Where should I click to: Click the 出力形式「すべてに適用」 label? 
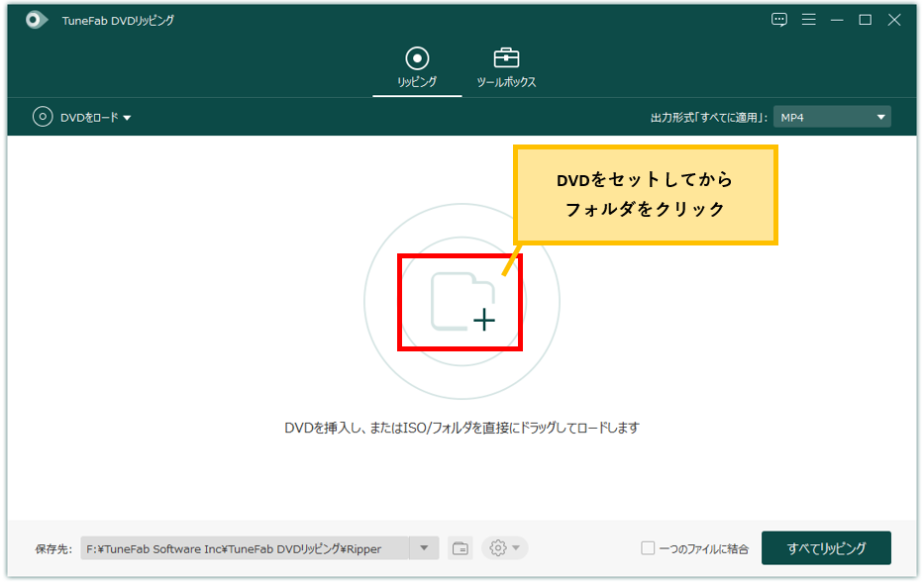[x=709, y=118]
